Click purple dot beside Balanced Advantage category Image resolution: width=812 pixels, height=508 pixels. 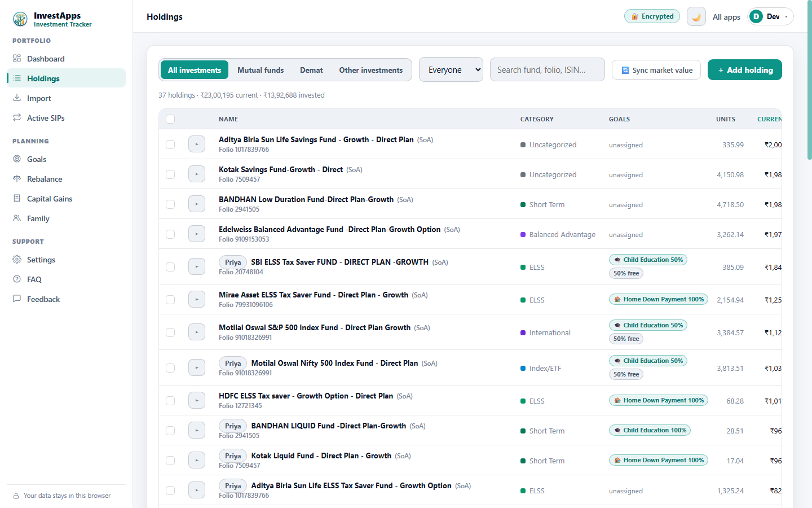point(523,234)
